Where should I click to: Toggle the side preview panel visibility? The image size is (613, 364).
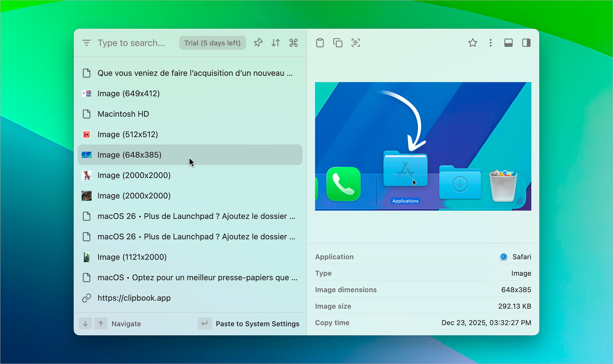tap(526, 42)
